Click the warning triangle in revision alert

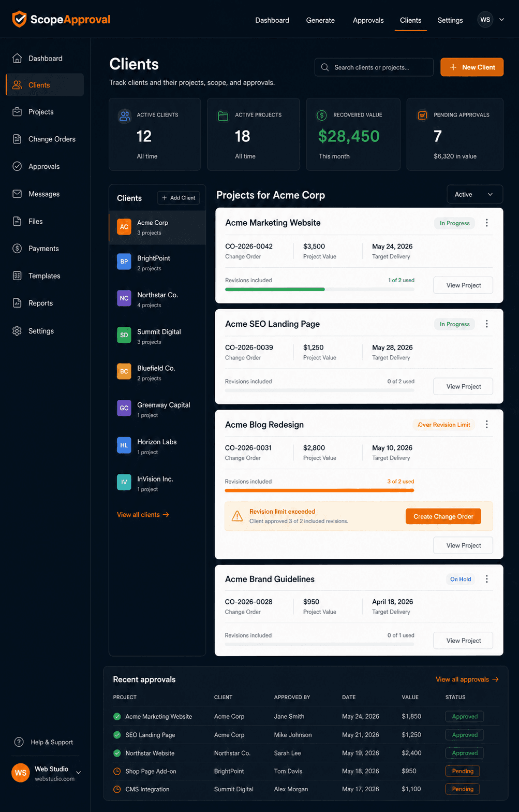[237, 516]
